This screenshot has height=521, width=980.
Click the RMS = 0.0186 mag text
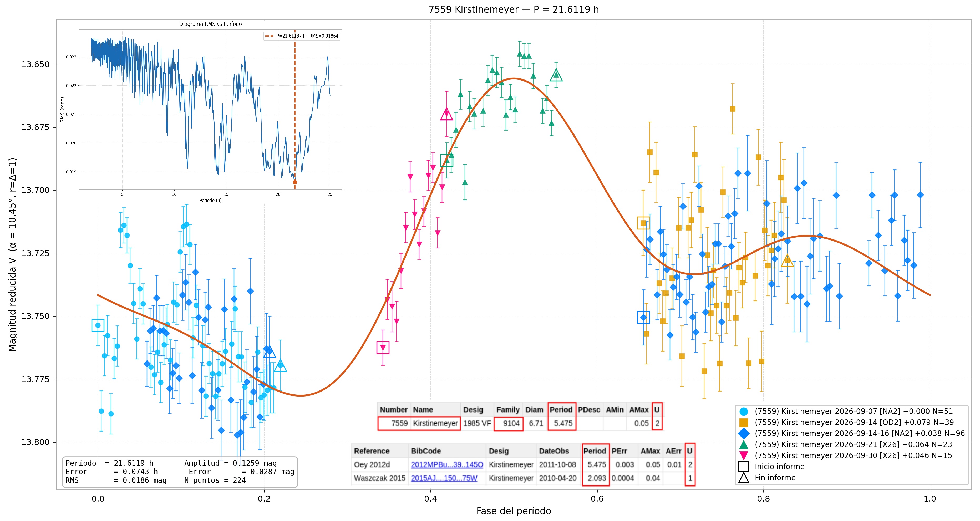pyautogui.click(x=116, y=481)
